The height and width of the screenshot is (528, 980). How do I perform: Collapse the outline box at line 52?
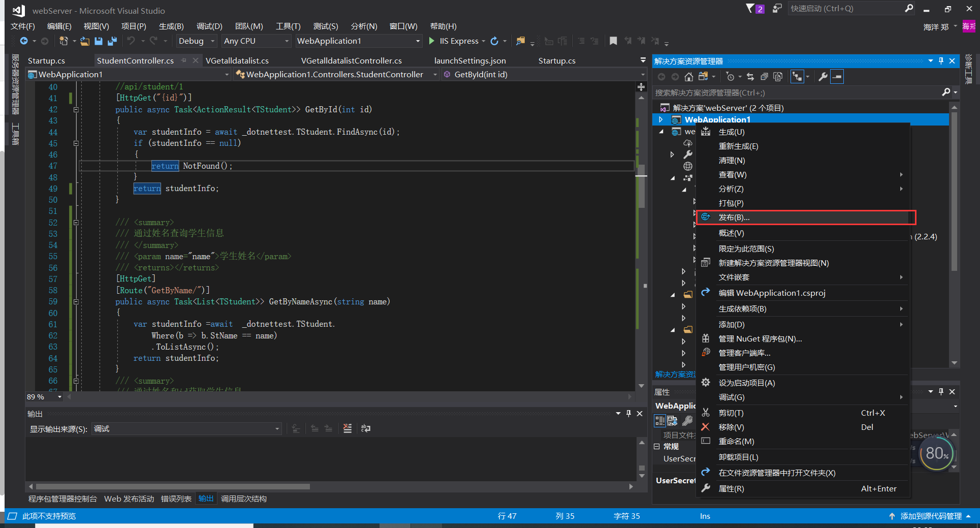click(x=76, y=223)
